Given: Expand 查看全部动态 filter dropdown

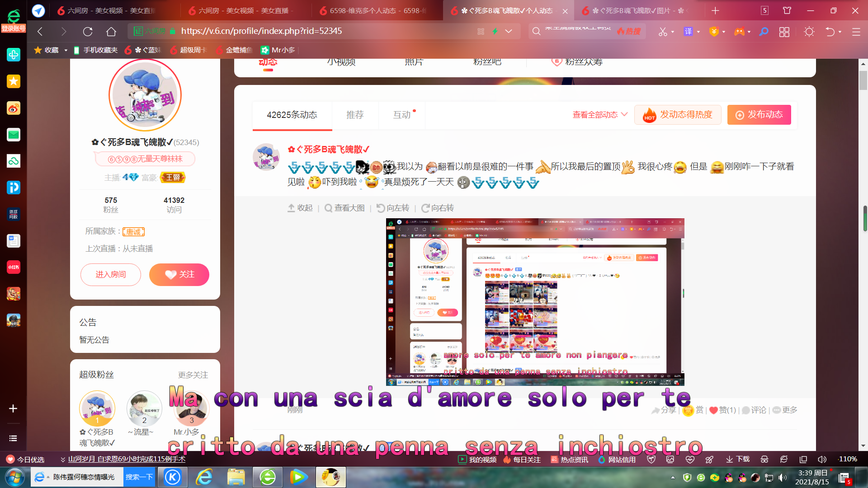Looking at the screenshot, I should tap(600, 115).
